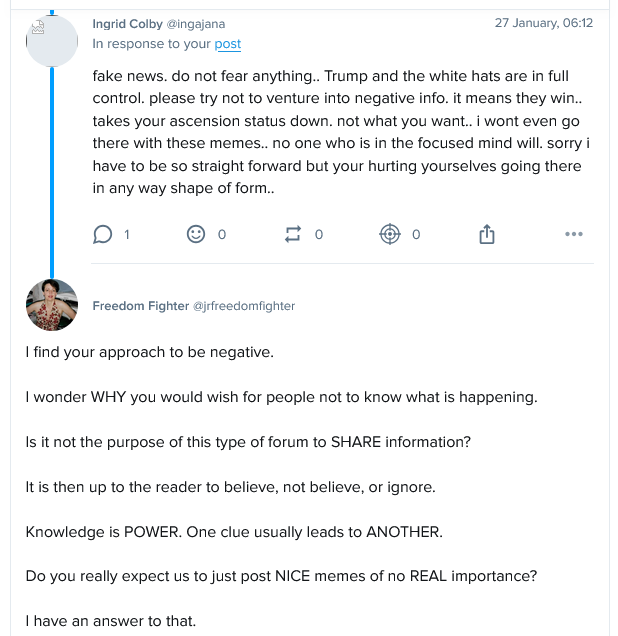
Task: Click Ingrid Colby's placeholder avatar
Action: click(52, 41)
